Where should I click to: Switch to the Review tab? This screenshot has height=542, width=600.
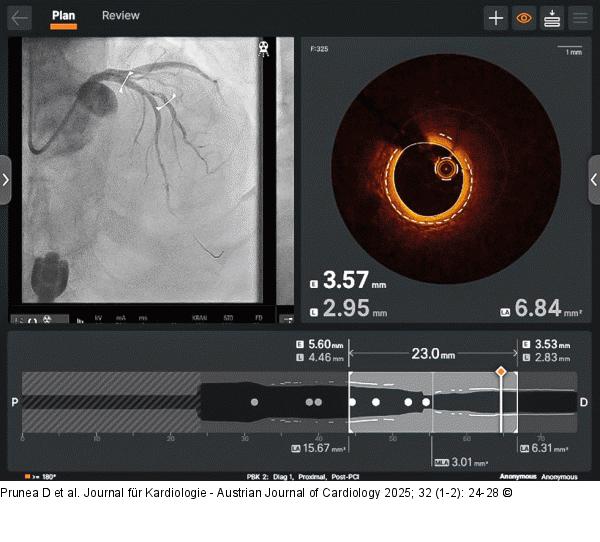coord(121,16)
